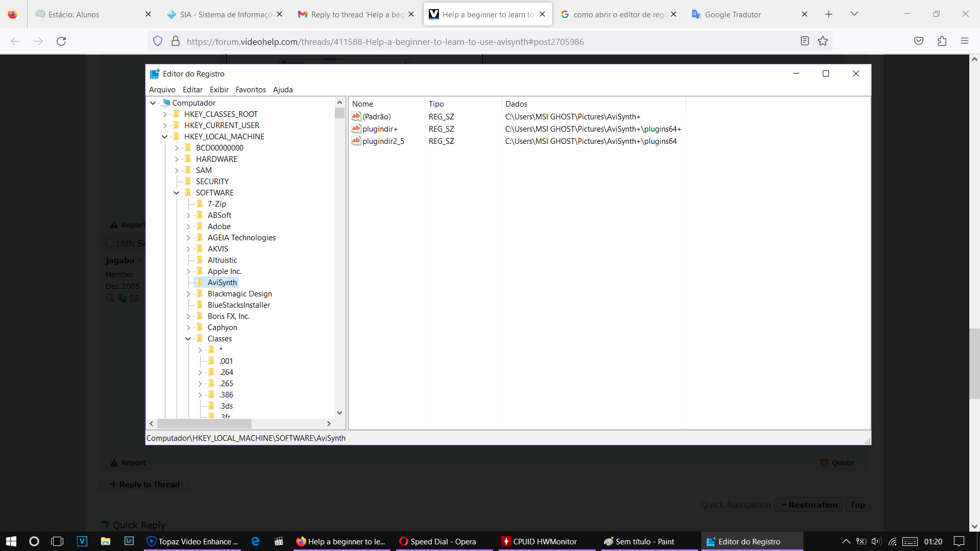The height and width of the screenshot is (551, 980).
Task: Click the tracking protection shield icon
Action: click(158, 41)
